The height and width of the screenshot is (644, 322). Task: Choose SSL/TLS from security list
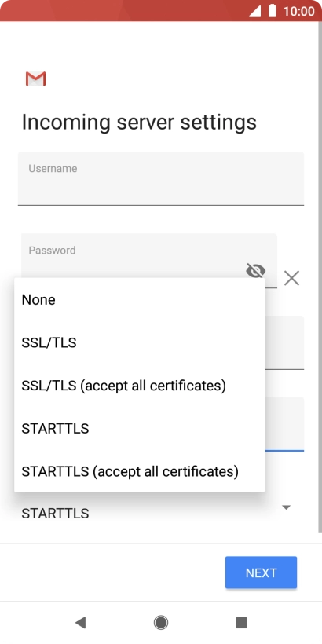coord(139,342)
